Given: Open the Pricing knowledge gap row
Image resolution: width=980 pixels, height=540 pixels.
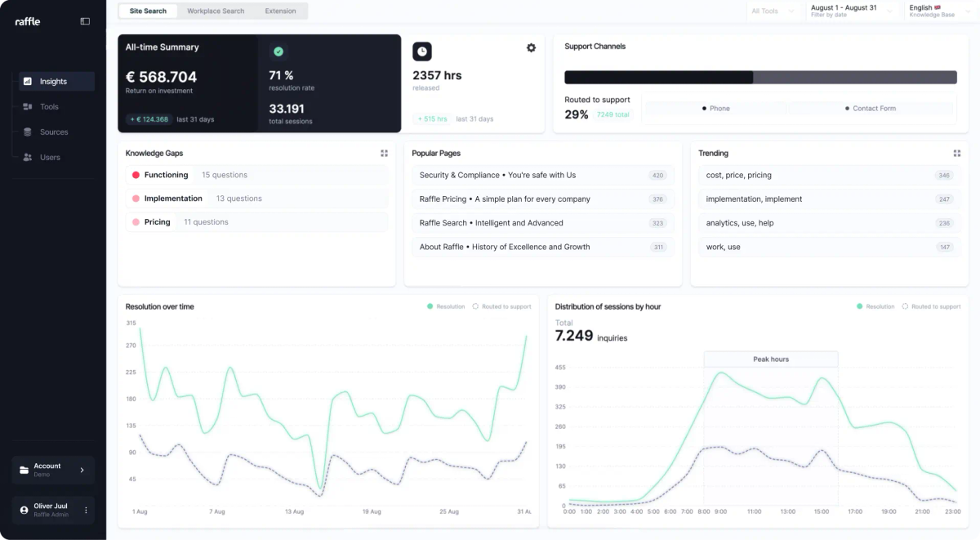Looking at the screenshot, I should click(256, 222).
